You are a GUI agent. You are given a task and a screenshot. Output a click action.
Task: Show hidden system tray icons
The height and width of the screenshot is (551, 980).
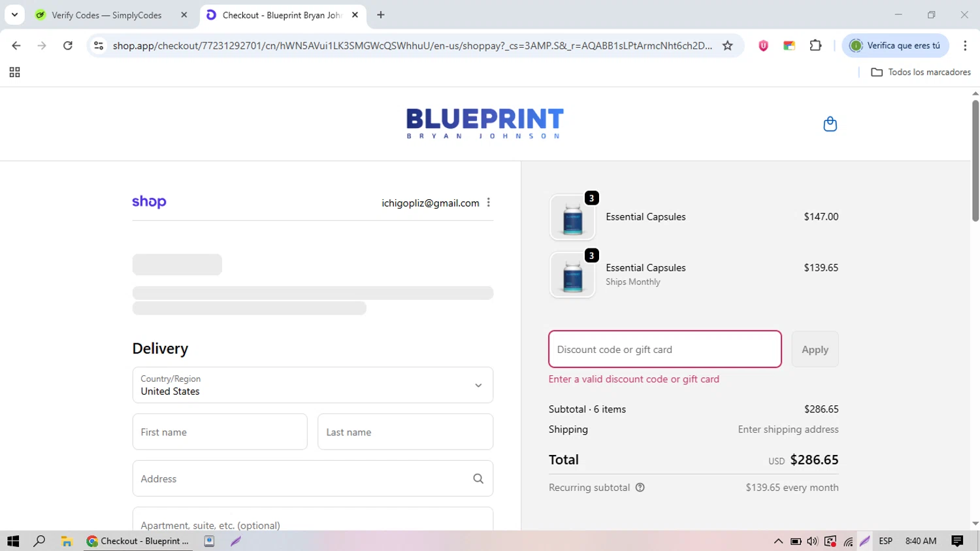[778, 541]
